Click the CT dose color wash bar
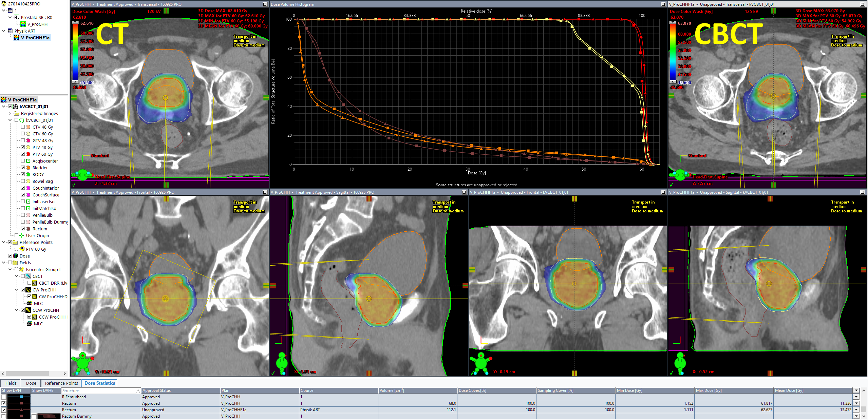 tap(75, 53)
